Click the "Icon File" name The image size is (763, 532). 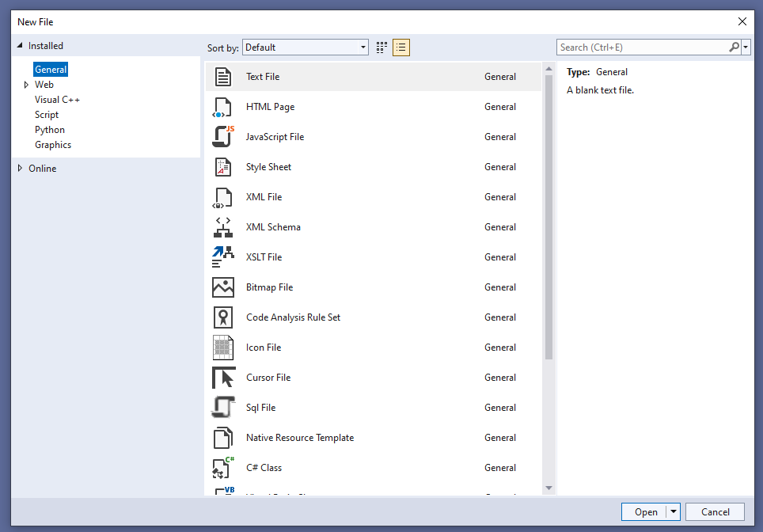tap(264, 348)
